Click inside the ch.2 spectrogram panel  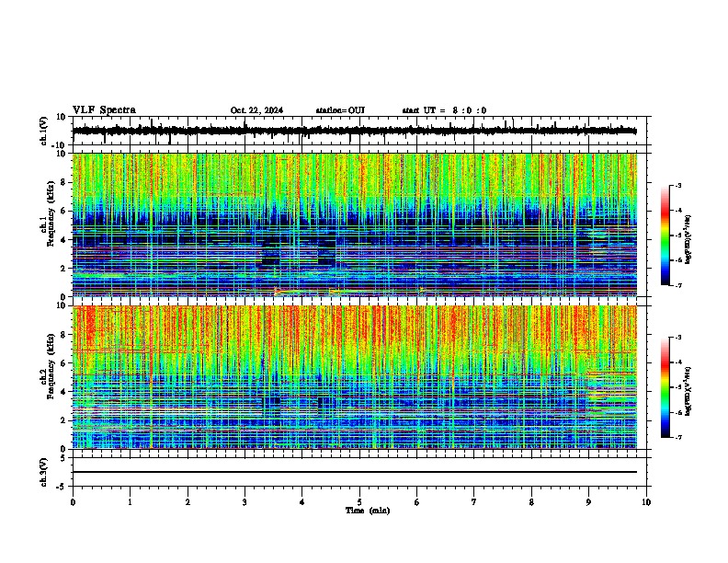tap(355, 377)
